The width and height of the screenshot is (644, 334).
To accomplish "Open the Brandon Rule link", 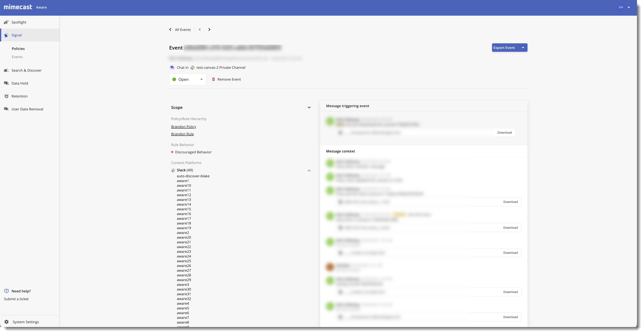I will (x=182, y=134).
